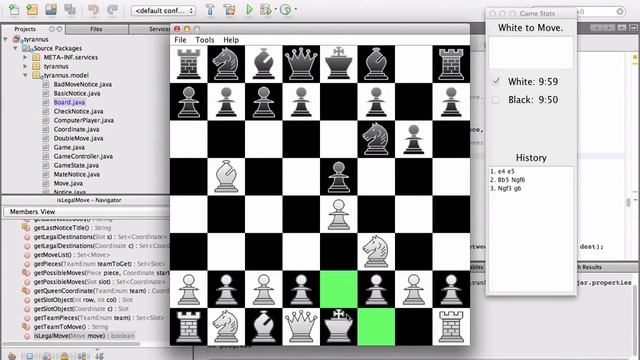
Task: Click the black pawn on g6
Action: coord(413,139)
